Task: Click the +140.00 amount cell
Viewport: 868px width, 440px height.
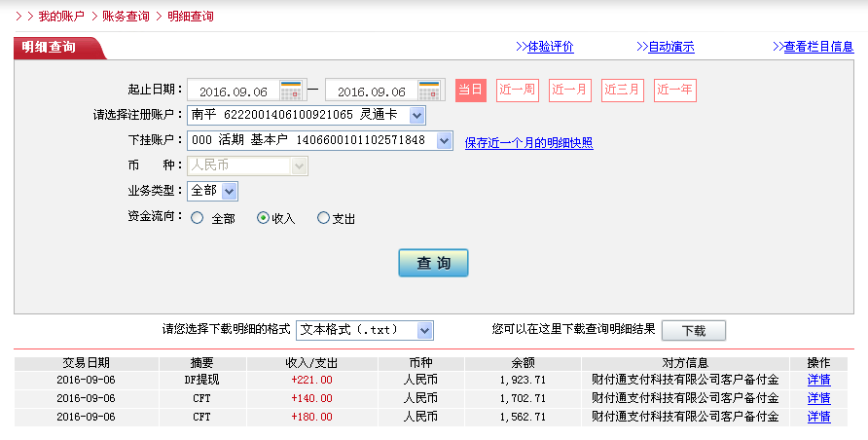Action: coord(311,398)
